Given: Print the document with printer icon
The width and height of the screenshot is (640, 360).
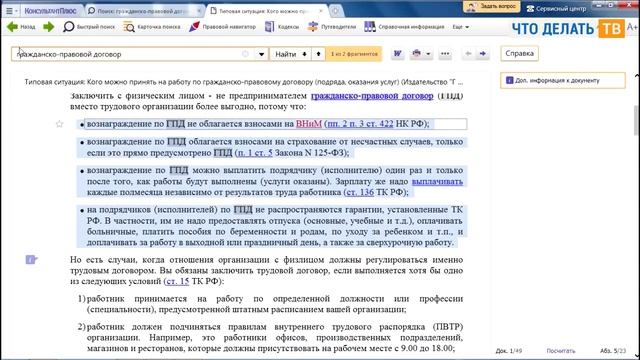Looking at the screenshot, I should (416, 53).
